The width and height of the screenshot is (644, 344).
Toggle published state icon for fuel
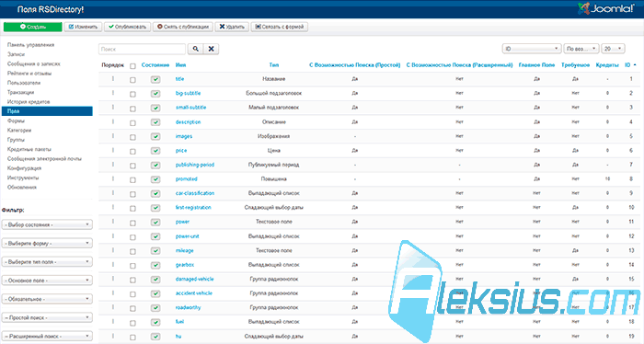155,322
